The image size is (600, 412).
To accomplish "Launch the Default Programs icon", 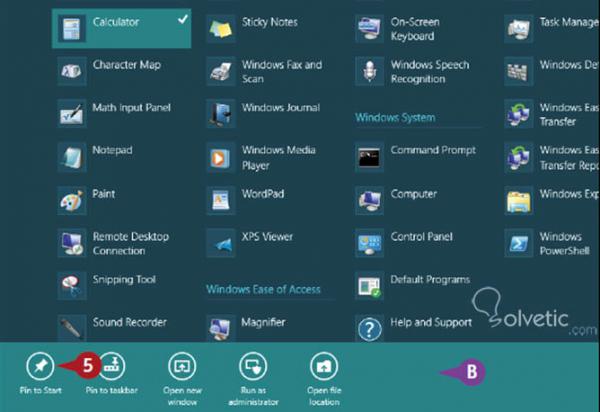I will click(x=369, y=286).
